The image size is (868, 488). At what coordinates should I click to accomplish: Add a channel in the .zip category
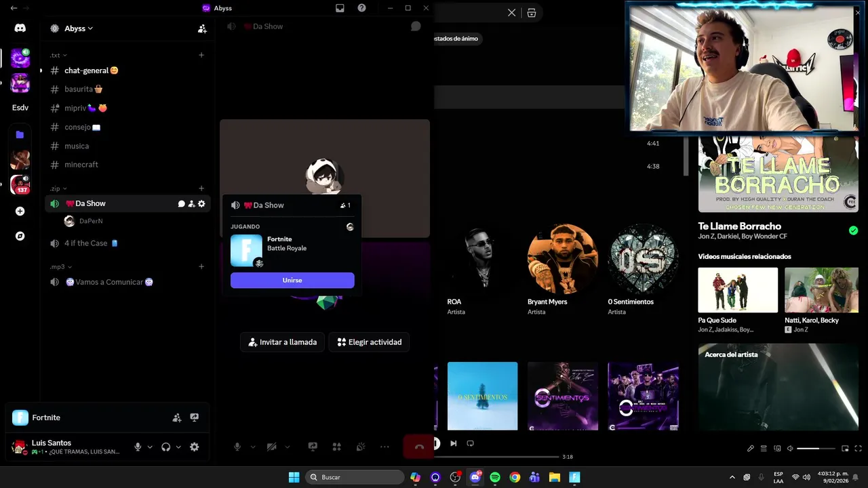coord(201,188)
